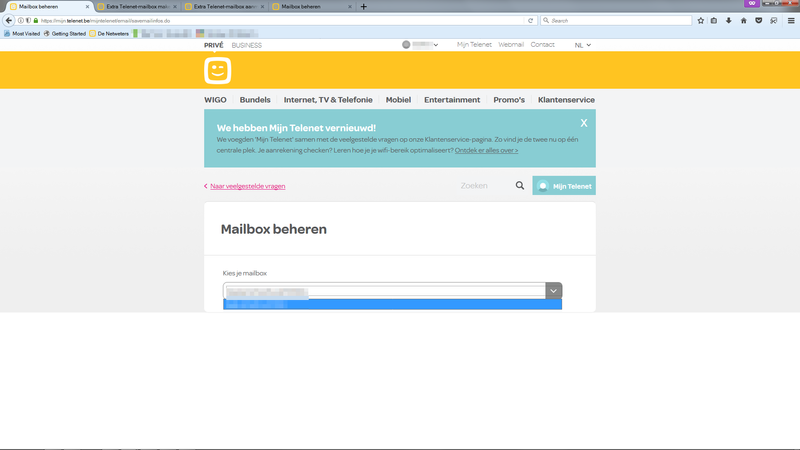Follow 'Ontdek er alles over >' link
This screenshot has width=800, height=450.
pos(486,151)
